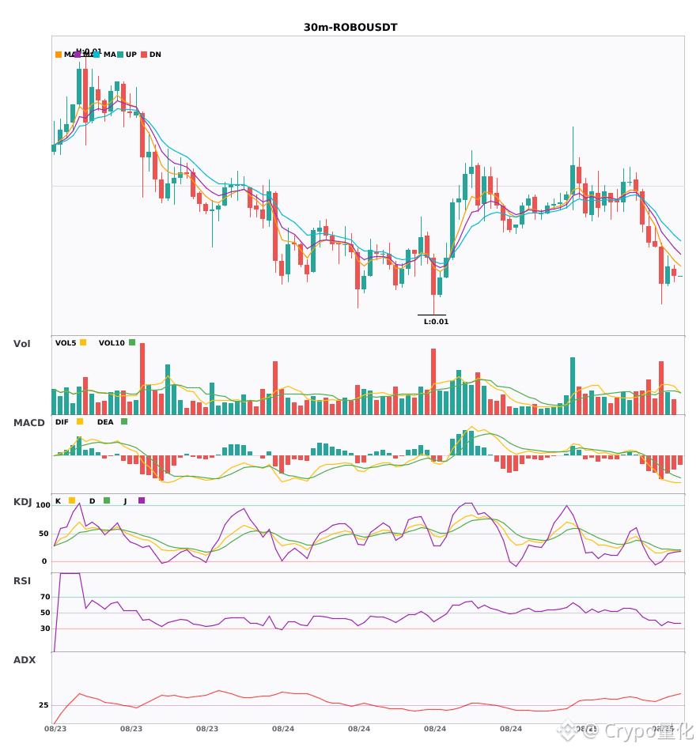
Task: Click the 100 value on KDJ axis
Action: coord(43,505)
